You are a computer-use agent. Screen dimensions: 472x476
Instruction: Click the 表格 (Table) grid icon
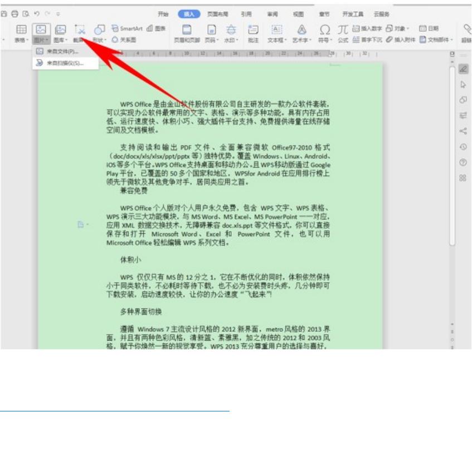[21, 30]
